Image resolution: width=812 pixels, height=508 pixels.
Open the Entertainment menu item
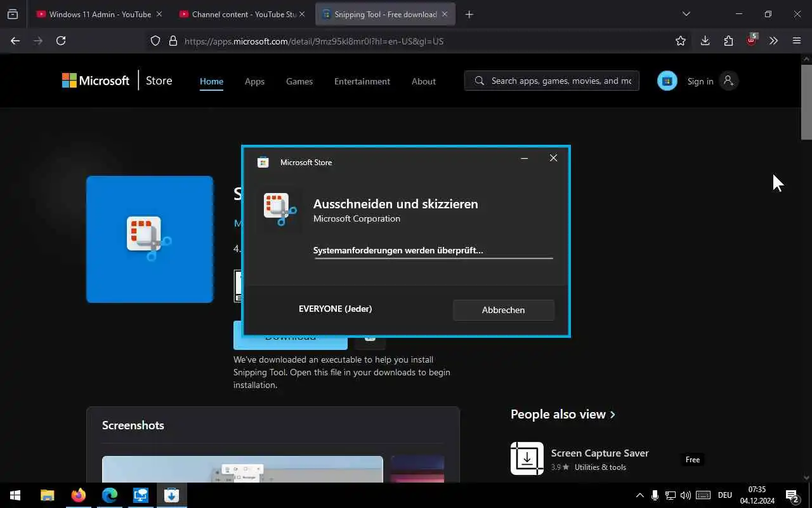point(362,81)
